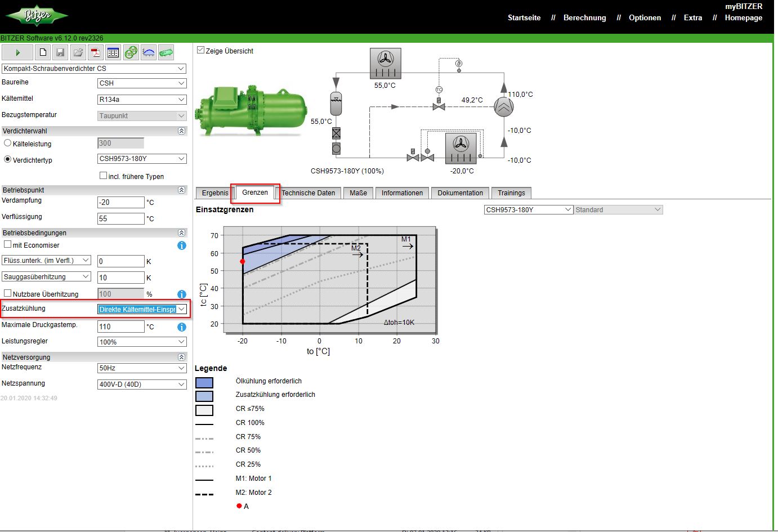Click the multiple compressors icon
Viewport: 778px width, 532px height.
[x=131, y=52]
